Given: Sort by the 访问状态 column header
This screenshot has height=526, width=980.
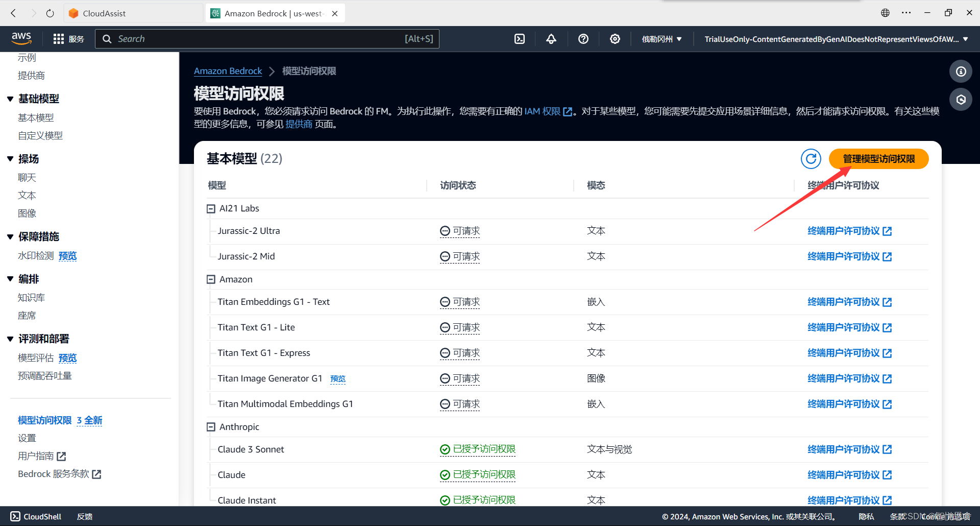Looking at the screenshot, I should coord(458,185).
